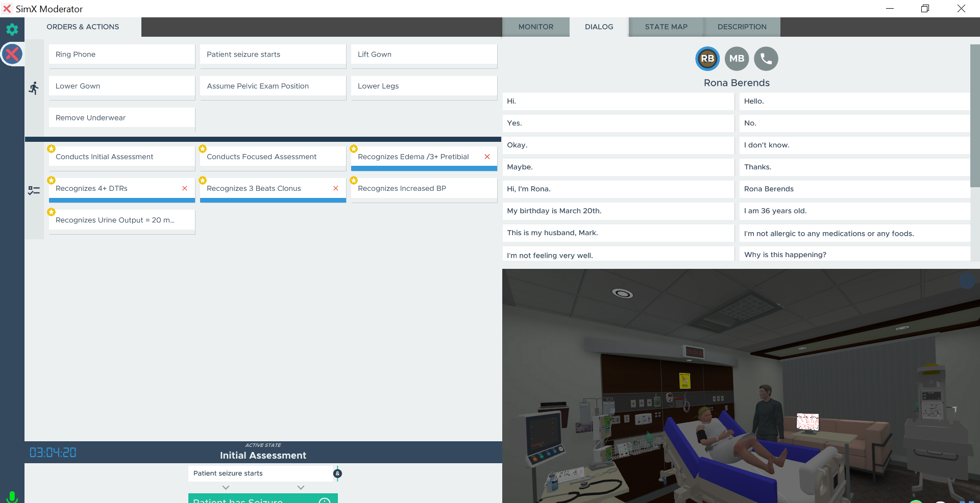Click the phone dialog icon
The width and height of the screenshot is (980, 503).
coord(766,59)
